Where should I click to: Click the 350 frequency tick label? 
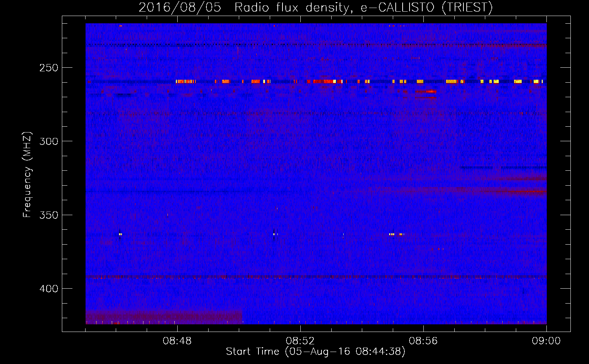[x=49, y=215]
